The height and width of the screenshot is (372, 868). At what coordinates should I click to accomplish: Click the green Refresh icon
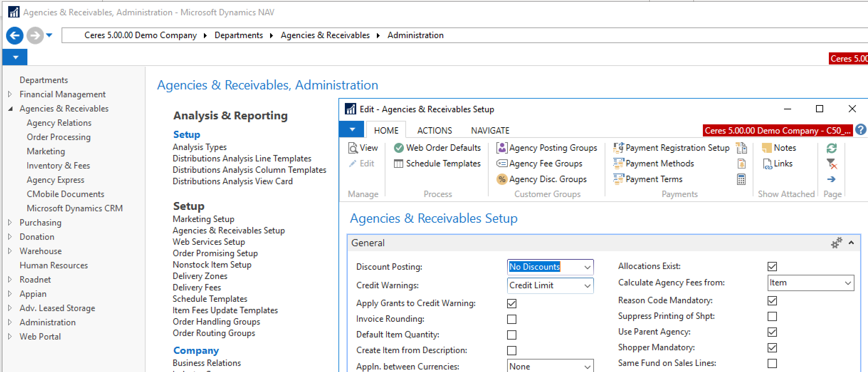tap(832, 148)
